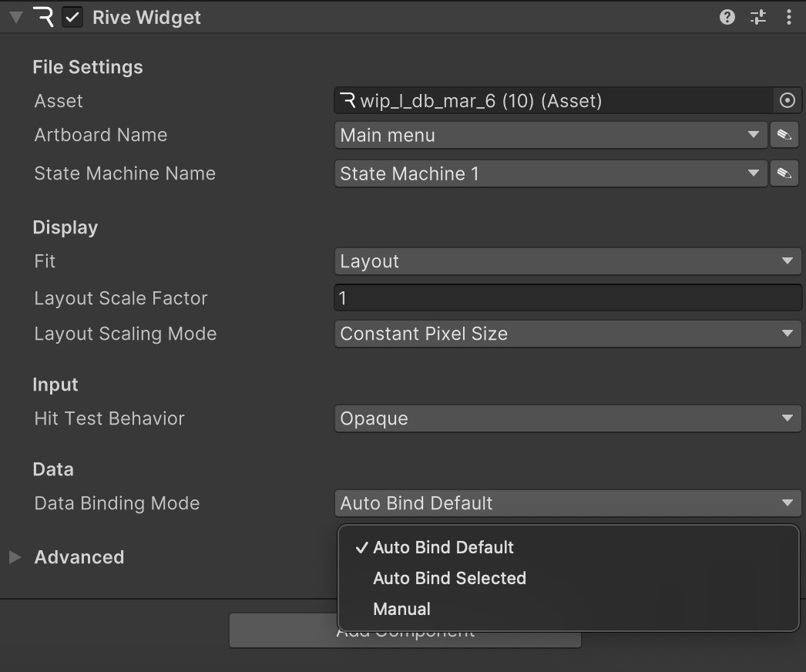Open the Rive Widget context menu icon
Screen dimensions: 806x672
(789, 17)
